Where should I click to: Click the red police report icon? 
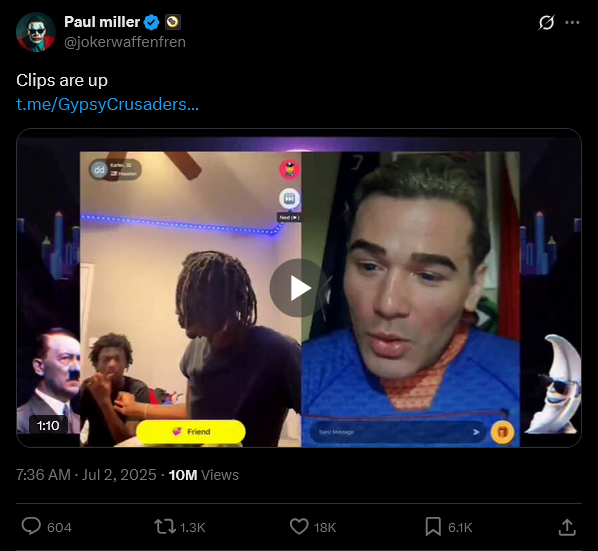[x=289, y=169]
